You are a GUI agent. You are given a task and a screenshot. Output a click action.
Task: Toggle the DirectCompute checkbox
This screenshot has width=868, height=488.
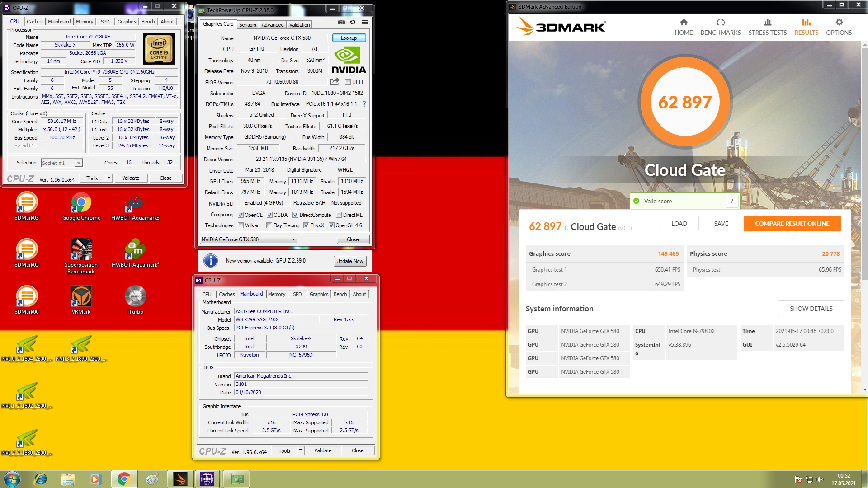coord(295,215)
